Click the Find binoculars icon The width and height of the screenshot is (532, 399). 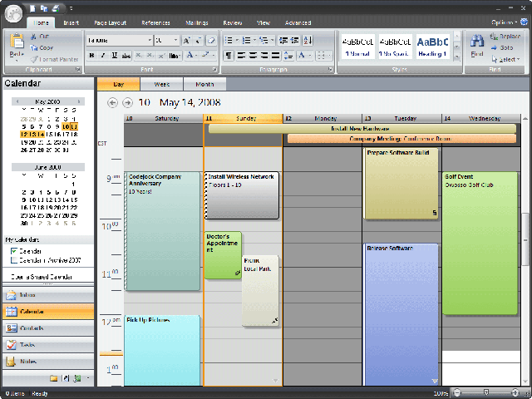point(476,42)
